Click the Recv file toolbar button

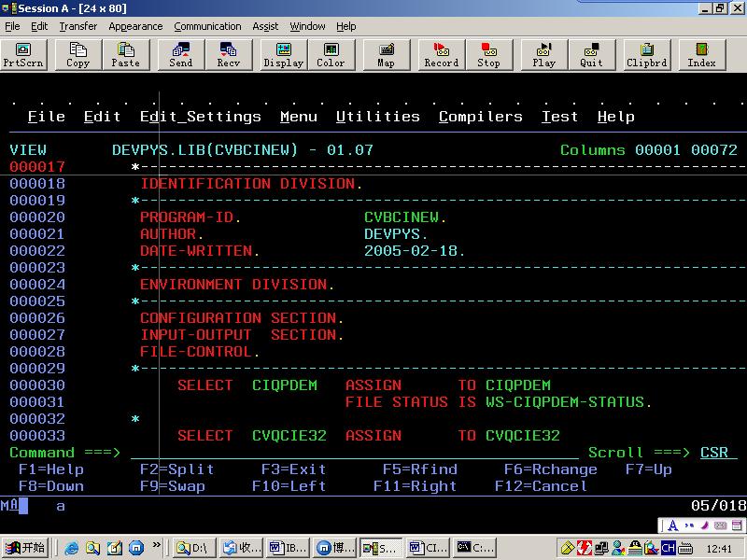(x=229, y=55)
